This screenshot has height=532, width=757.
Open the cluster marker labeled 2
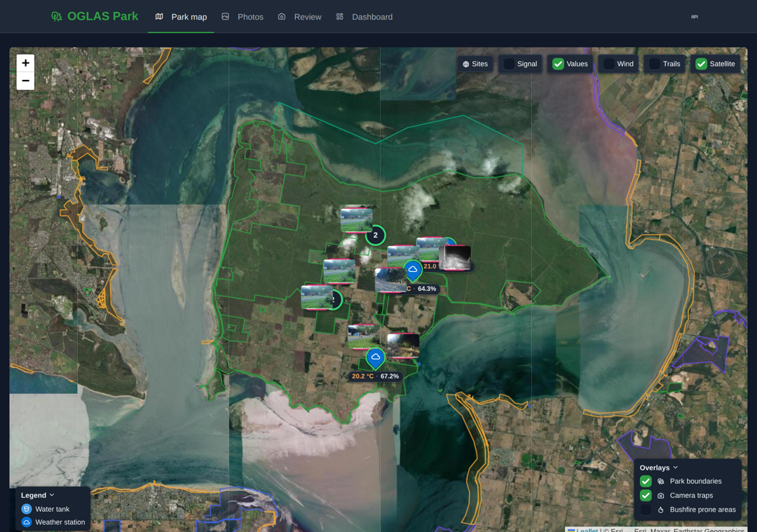coord(375,235)
